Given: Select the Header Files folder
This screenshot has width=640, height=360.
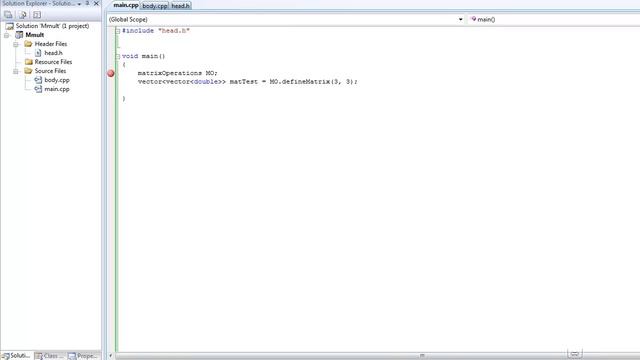Looking at the screenshot, I should tap(51, 44).
